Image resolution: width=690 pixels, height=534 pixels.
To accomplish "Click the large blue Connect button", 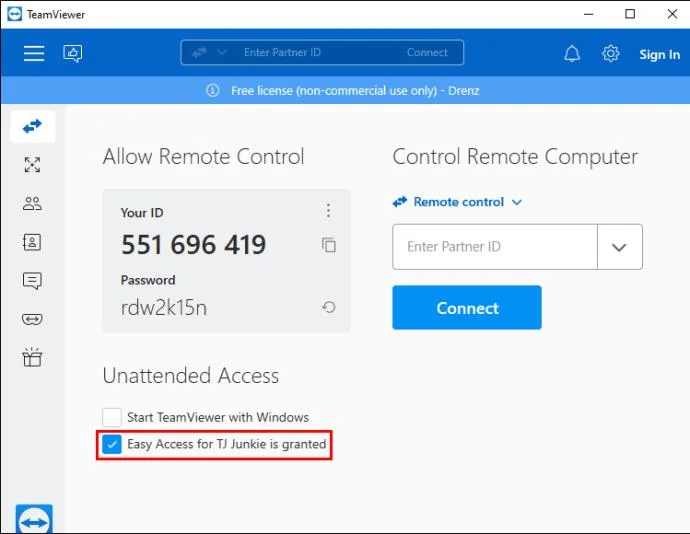I will (467, 307).
